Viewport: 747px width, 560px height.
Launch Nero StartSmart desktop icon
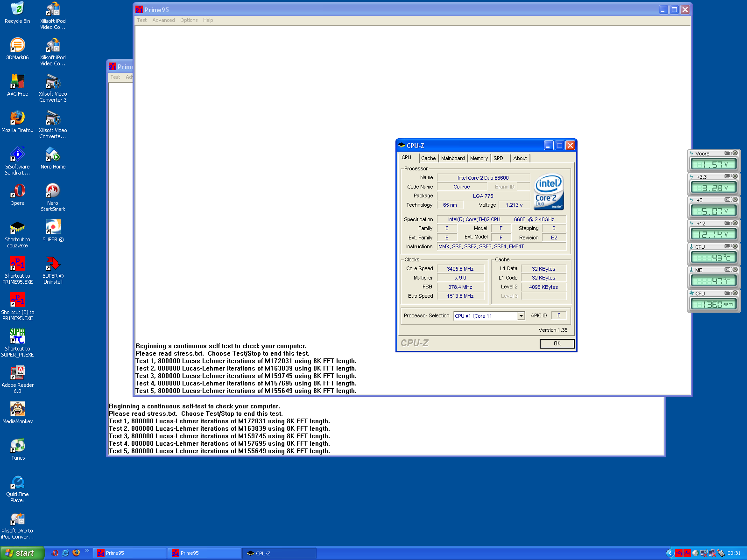coord(53,197)
